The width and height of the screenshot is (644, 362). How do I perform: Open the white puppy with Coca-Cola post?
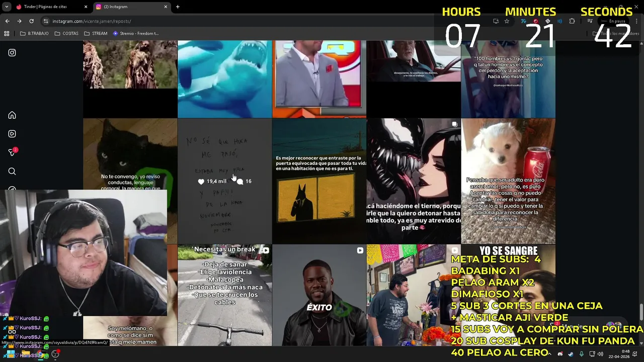pyautogui.click(x=508, y=181)
